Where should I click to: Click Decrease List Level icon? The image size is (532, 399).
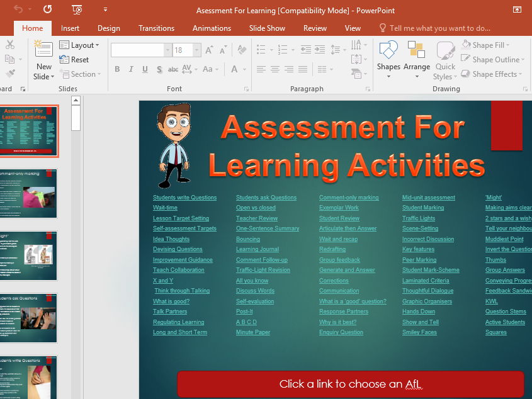tap(306, 50)
